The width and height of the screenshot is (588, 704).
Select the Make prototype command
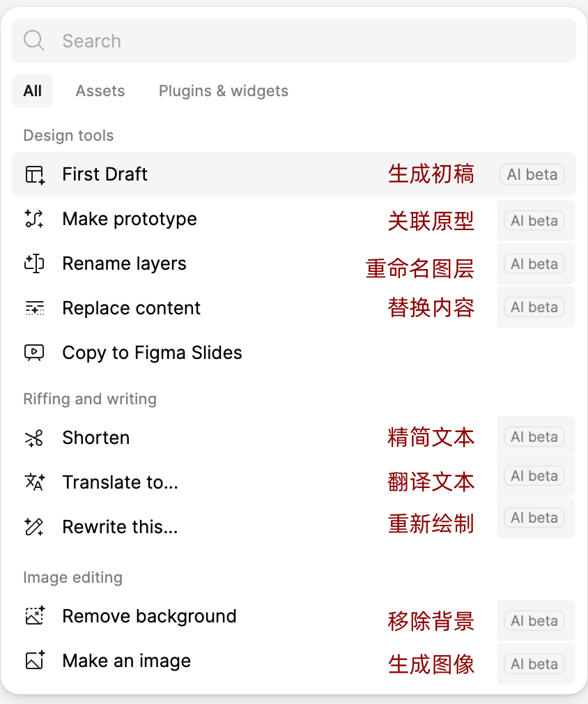pyautogui.click(x=294, y=219)
